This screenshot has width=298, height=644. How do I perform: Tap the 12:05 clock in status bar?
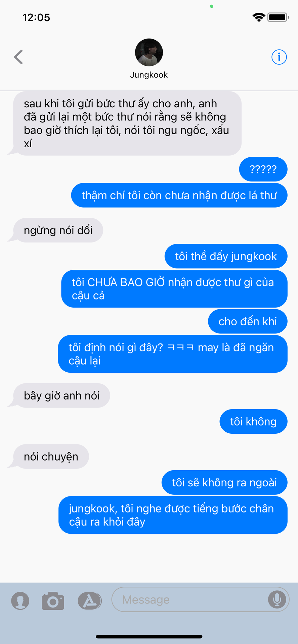36,17
